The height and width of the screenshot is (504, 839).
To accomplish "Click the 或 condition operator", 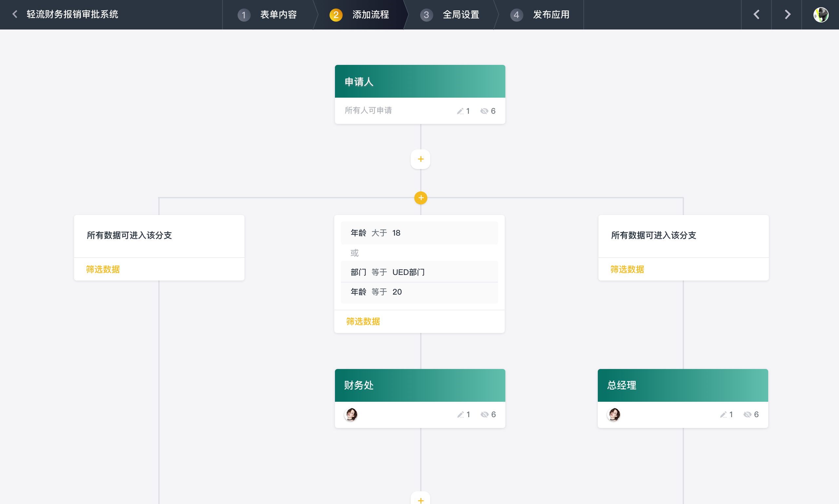I will (355, 253).
